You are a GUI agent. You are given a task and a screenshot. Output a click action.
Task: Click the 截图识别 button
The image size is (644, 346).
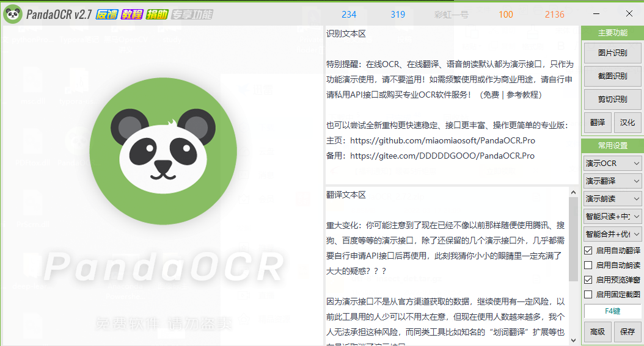pyautogui.click(x=612, y=76)
